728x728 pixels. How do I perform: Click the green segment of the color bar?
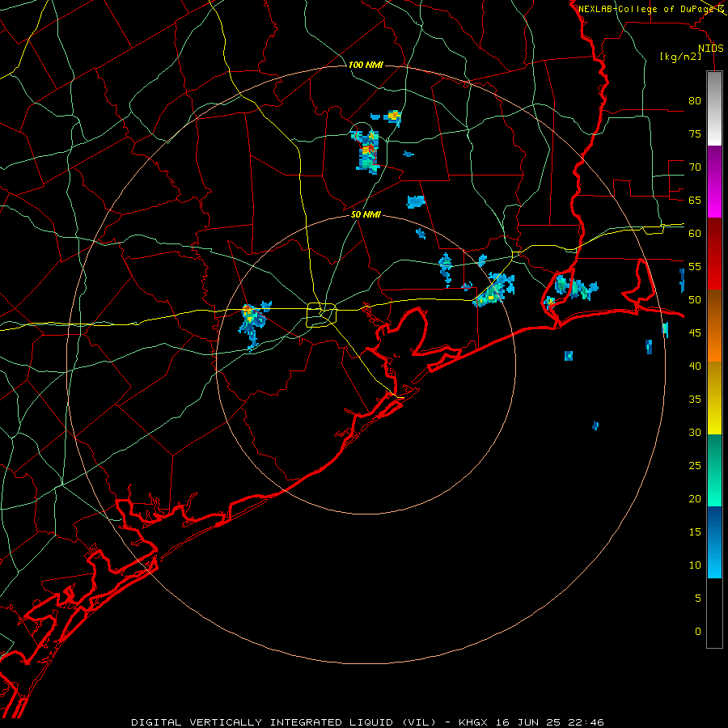[x=714, y=470]
